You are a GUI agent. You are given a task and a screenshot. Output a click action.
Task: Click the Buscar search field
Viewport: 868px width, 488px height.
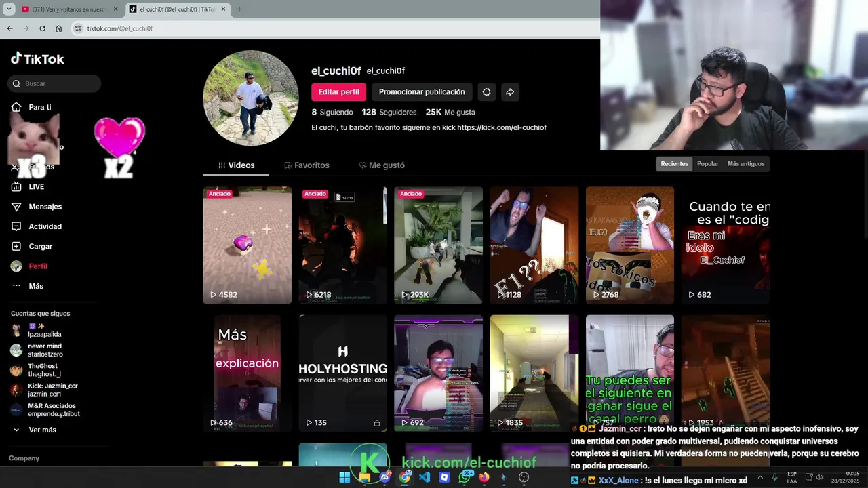coord(54,83)
